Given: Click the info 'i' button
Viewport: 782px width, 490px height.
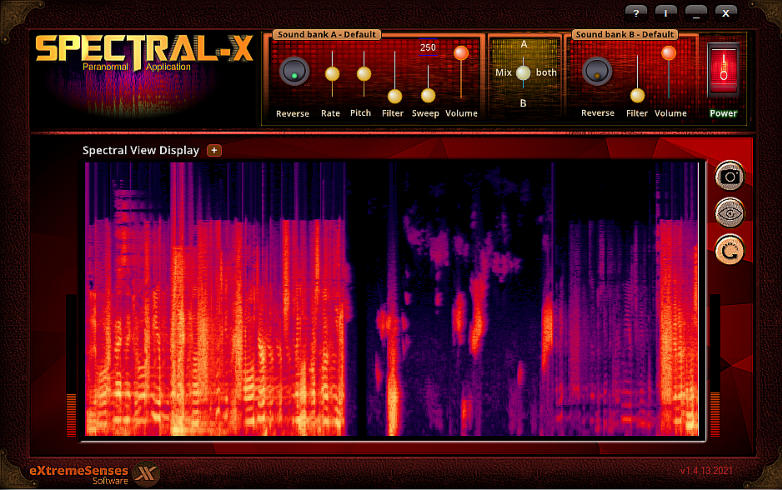Looking at the screenshot, I should pos(666,13).
